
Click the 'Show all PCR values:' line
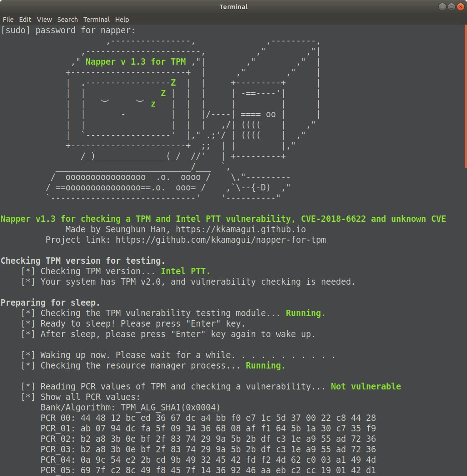[81, 397]
